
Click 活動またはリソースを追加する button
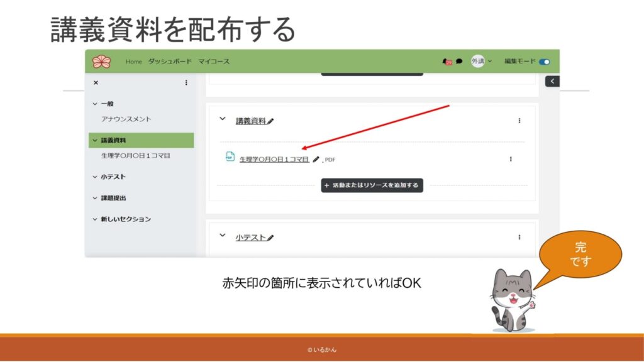click(372, 185)
